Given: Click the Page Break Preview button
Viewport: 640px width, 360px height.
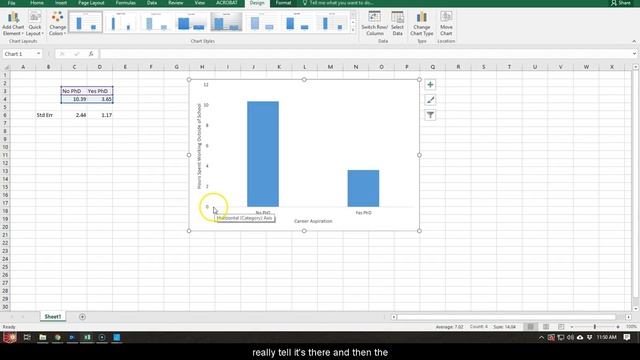Looking at the screenshot, I should 561,327.
